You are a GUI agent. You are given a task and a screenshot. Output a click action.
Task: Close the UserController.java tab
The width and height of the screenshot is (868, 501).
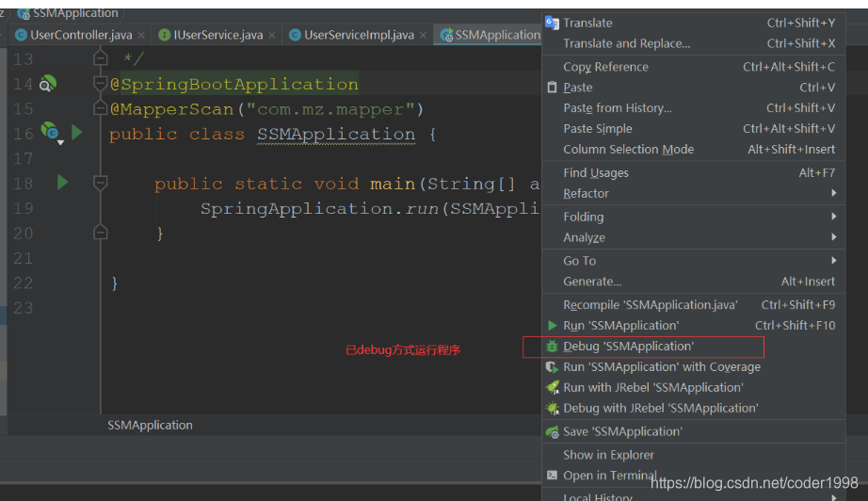click(141, 36)
